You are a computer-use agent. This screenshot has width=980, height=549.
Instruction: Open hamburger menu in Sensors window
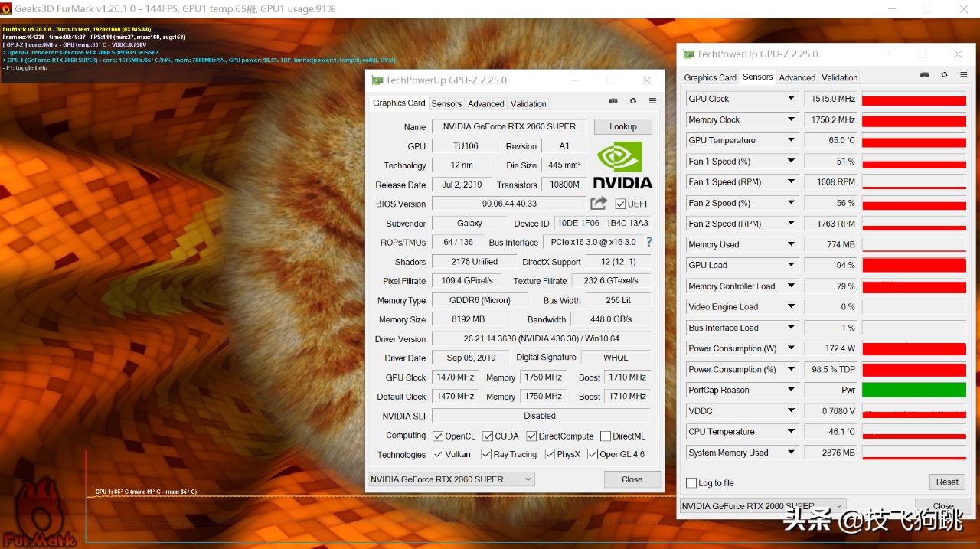coord(963,75)
